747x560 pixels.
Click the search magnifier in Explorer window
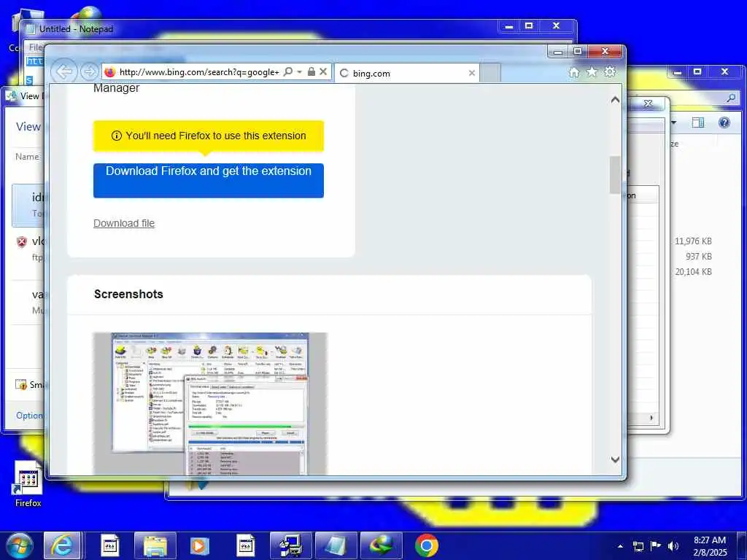(731, 98)
